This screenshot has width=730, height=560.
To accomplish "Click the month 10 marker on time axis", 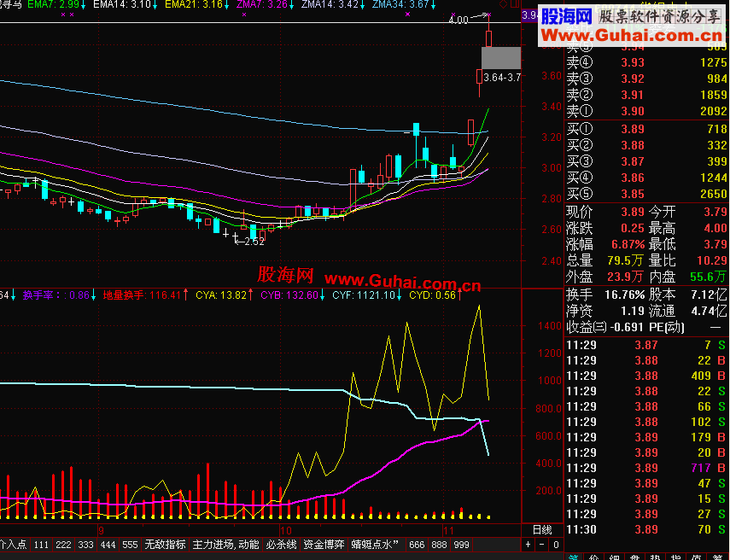I will [285, 530].
